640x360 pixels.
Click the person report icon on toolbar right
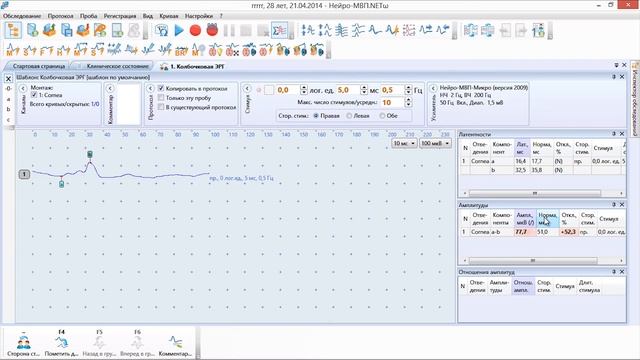(x=539, y=31)
